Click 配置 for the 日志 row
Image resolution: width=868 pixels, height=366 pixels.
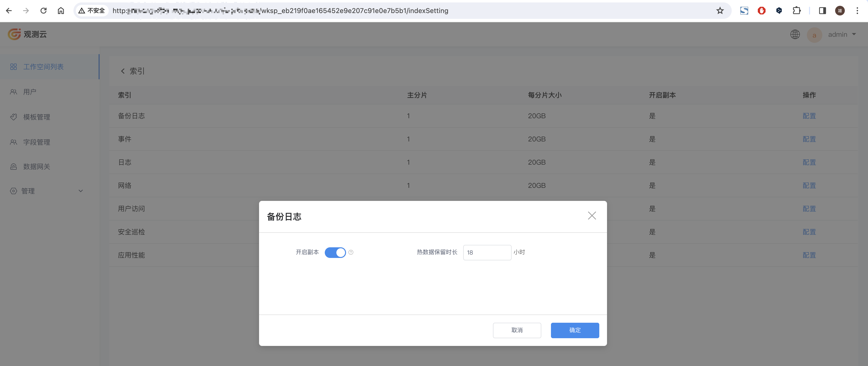point(809,162)
